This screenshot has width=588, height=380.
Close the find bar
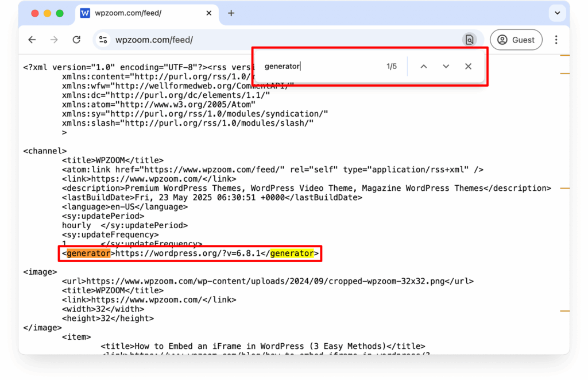[468, 67]
